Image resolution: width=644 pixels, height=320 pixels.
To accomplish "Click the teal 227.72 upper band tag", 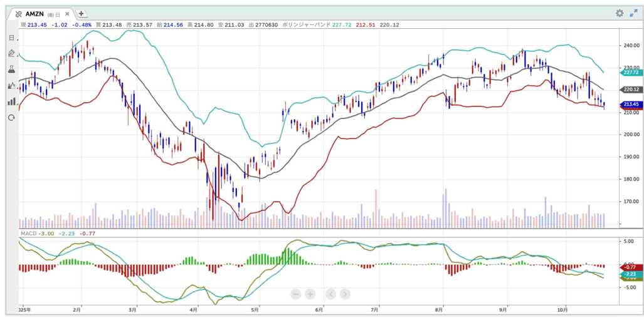I will (629, 73).
